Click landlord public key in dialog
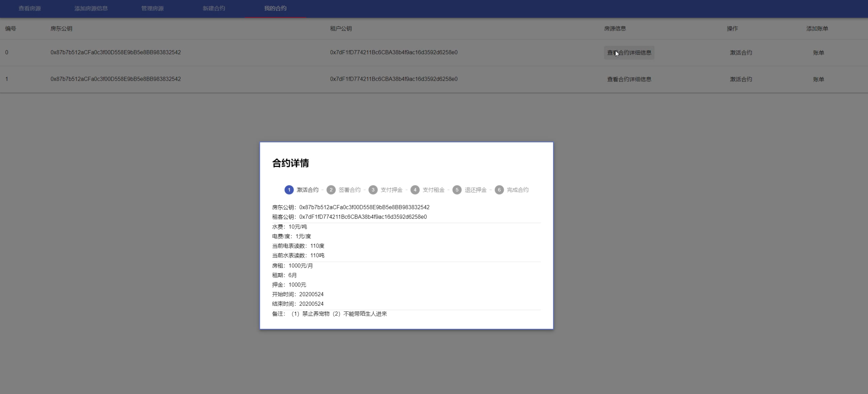The height and width of the screenshot is (394, 868). coord(364,207)
